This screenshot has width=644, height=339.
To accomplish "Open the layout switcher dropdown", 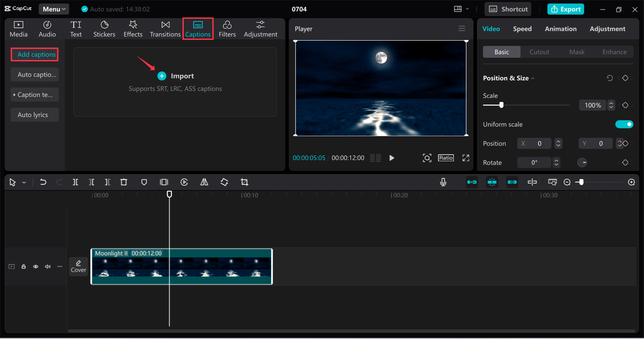I will click(x=461, y=9).
